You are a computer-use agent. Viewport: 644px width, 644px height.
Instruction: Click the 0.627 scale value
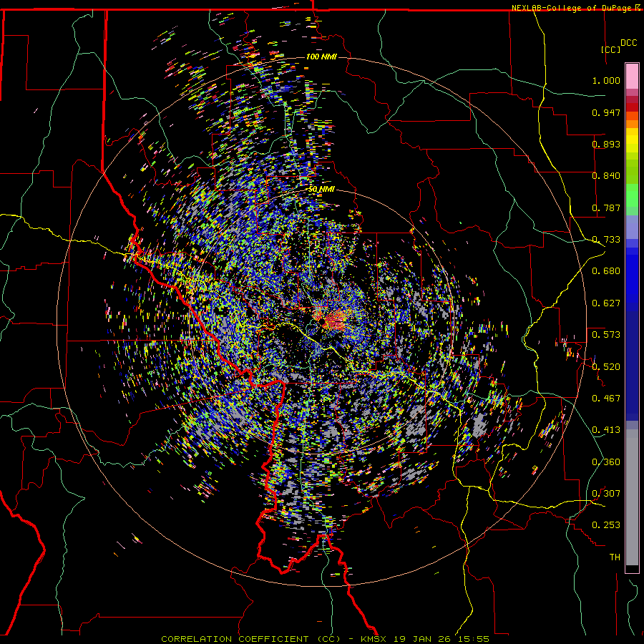[606, 303]
